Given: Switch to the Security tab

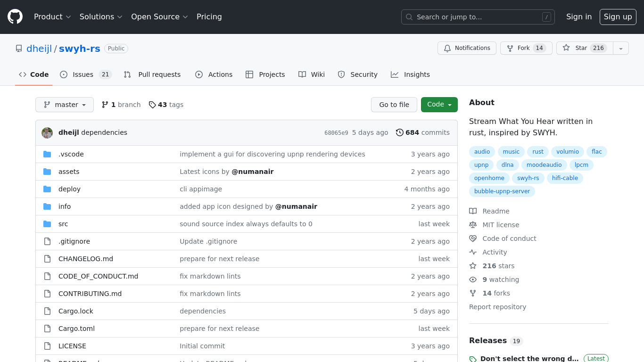Looking at the screenshot, I should [x=357, y=74].
